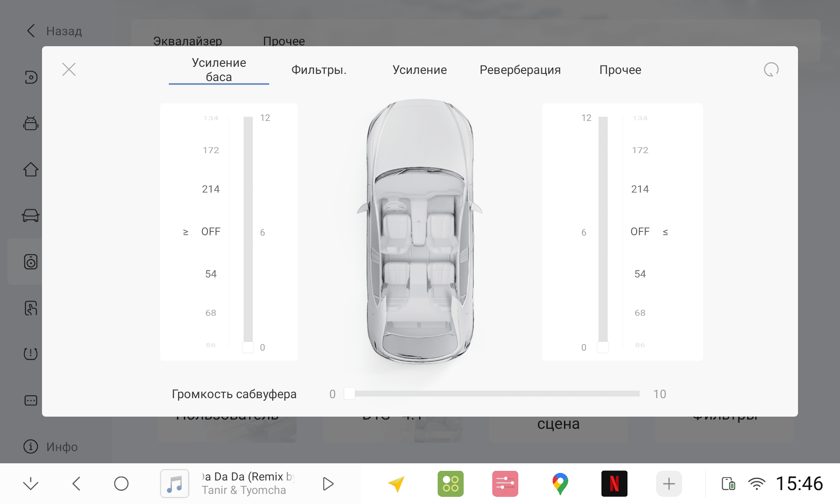Open the car settings sidebar icon
This screenshot has height=504, width=840.
(x=31, y=215)
